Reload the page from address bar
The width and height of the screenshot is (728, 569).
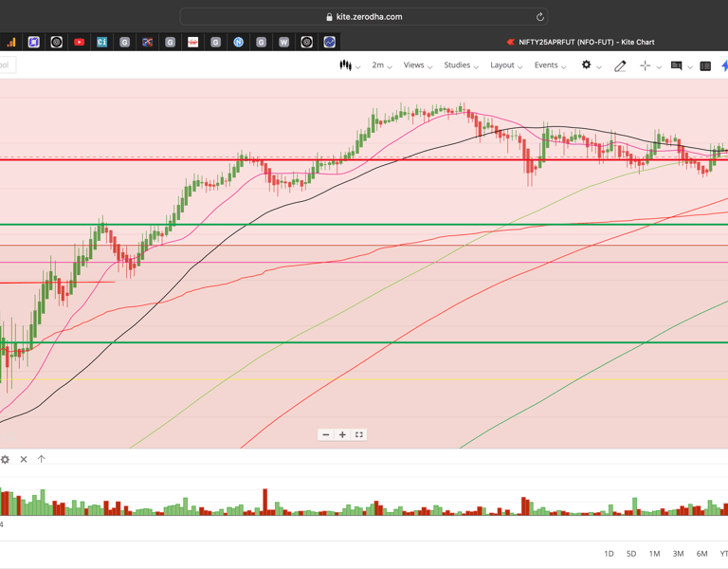540,17
